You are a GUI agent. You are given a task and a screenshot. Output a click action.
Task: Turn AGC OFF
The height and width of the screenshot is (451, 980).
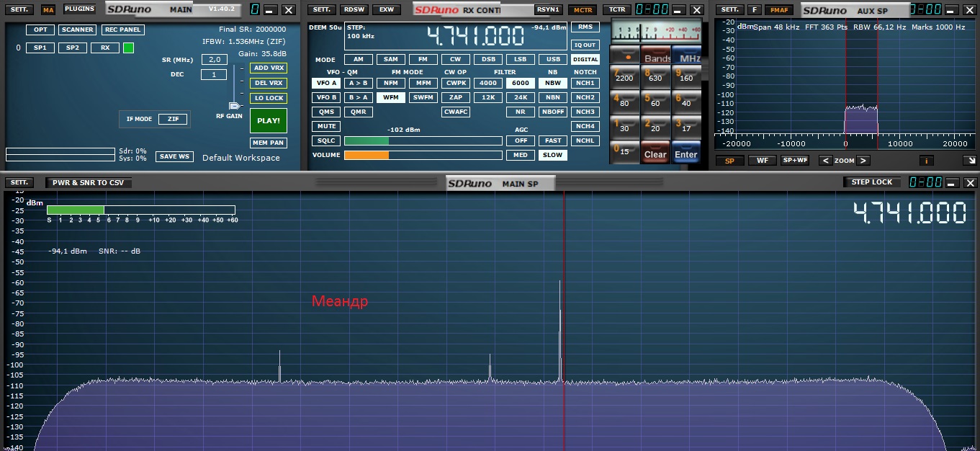point(521,140)
